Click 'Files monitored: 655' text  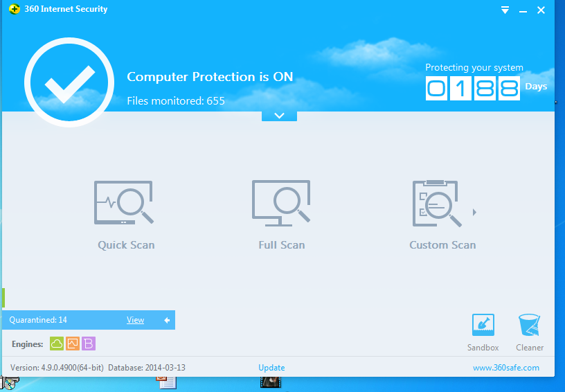click(176, 101)
